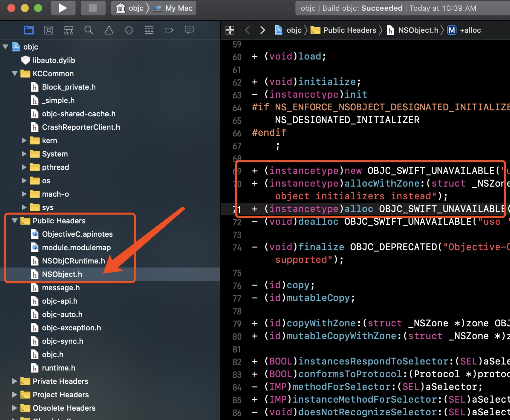The height and width of the screenshot is (420, 510).
Task: Close the Xcode window
Action: click(x=11, y=8)
